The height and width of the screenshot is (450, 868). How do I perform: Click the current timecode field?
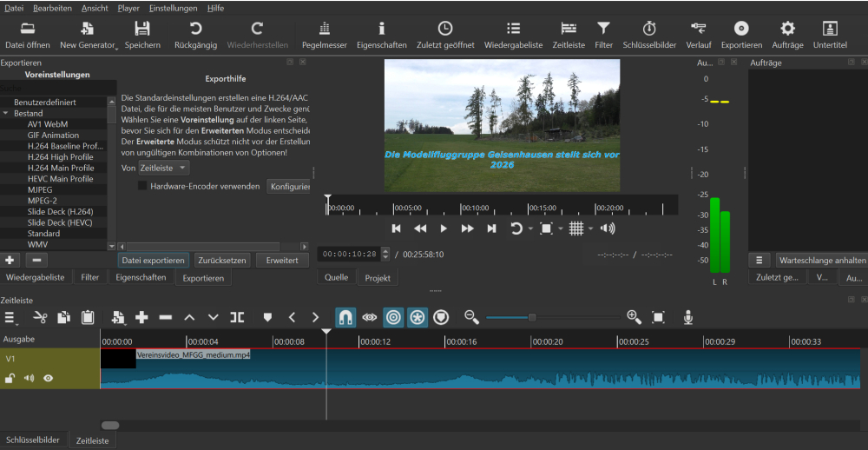coord(349,255)
